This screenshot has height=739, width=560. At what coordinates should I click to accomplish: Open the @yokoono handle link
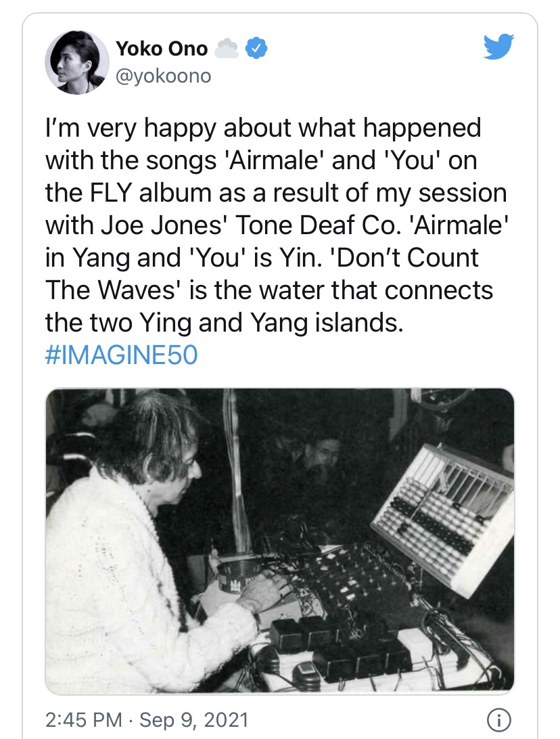tap(163, 76)
